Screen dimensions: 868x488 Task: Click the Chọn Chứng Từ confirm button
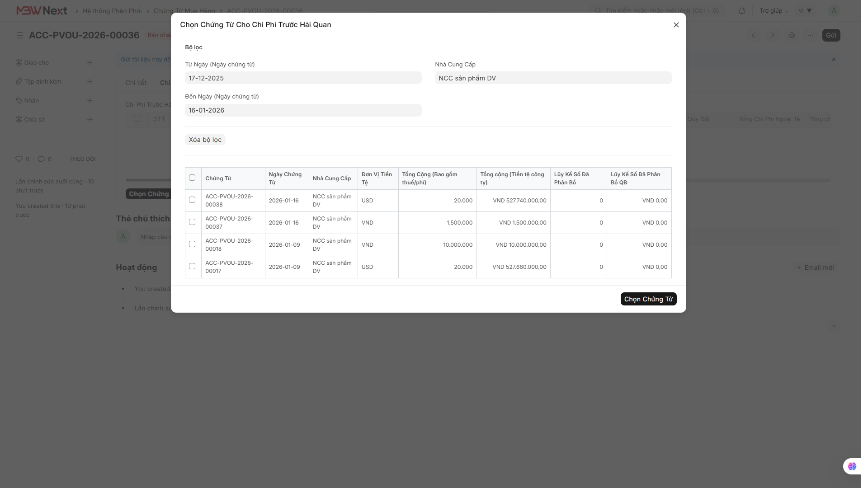pyautogui.click(x=648, y=299)
